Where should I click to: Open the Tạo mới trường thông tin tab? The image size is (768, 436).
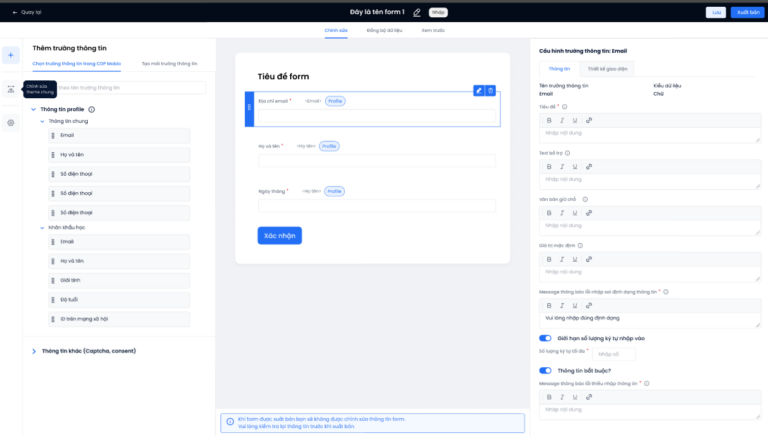(169, 63)
